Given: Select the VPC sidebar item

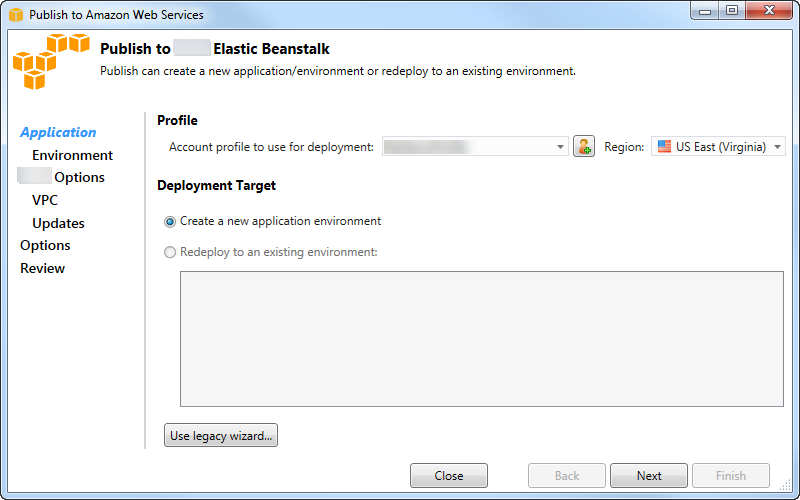Looking at the screenshot, I should tap(45, 201).
